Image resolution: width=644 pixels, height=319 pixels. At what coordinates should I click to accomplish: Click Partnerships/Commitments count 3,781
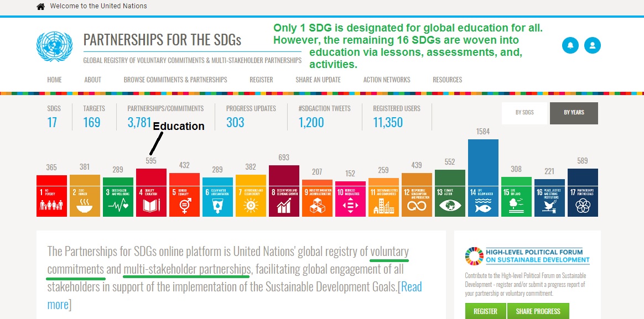(139, 122)
